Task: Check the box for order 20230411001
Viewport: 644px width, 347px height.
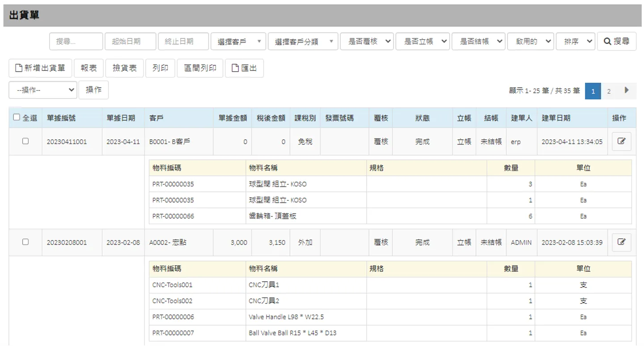Action: (x=25, y=141)
